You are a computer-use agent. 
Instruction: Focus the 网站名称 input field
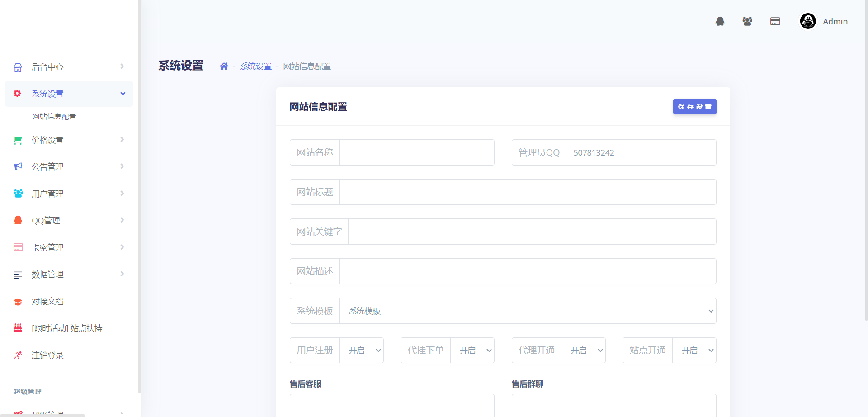pyautogui.click(x=417, y=152)
